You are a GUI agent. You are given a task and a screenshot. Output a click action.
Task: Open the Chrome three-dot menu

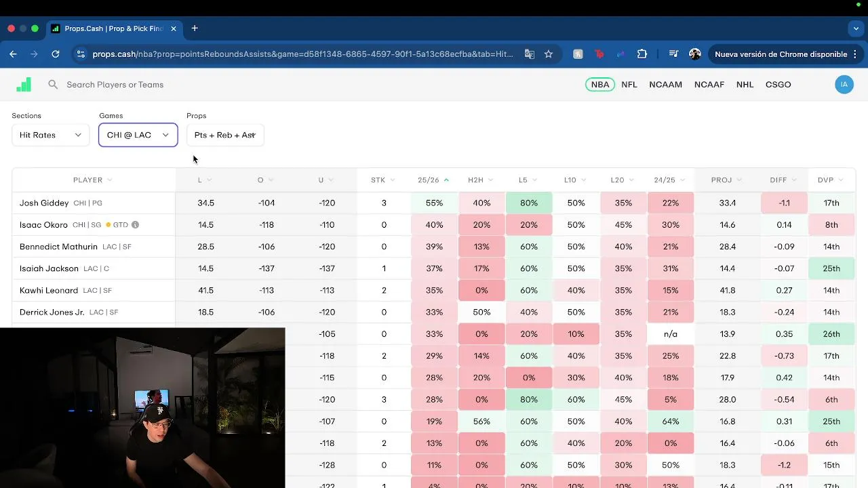coord(856,54)
